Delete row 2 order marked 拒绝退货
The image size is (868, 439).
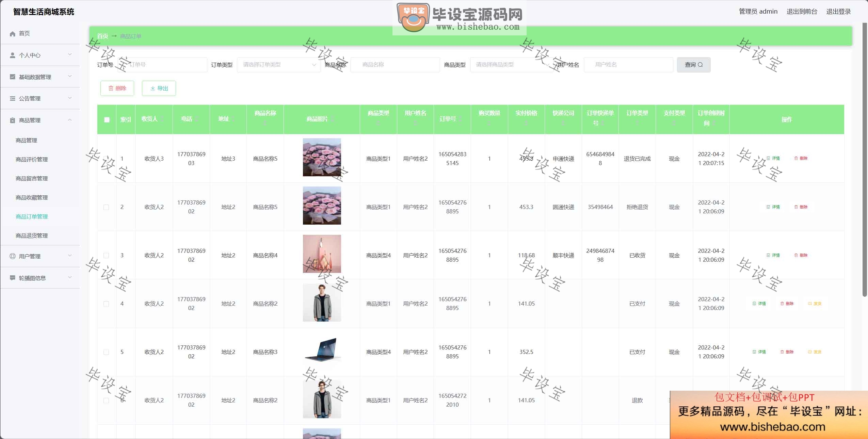(801, 207)
